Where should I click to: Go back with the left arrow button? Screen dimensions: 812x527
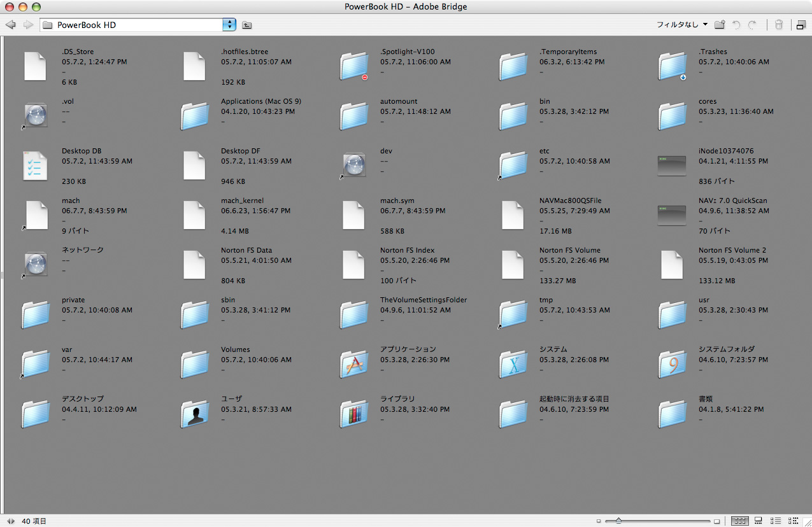click(10, 25)
